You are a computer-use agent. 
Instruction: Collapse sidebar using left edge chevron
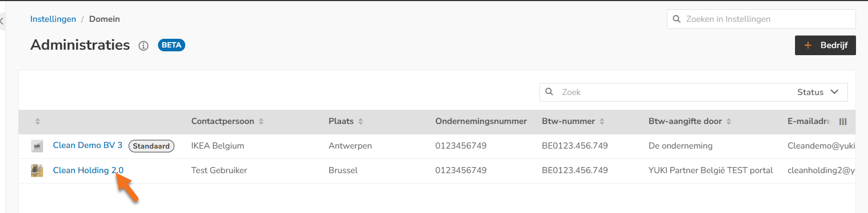2,22
